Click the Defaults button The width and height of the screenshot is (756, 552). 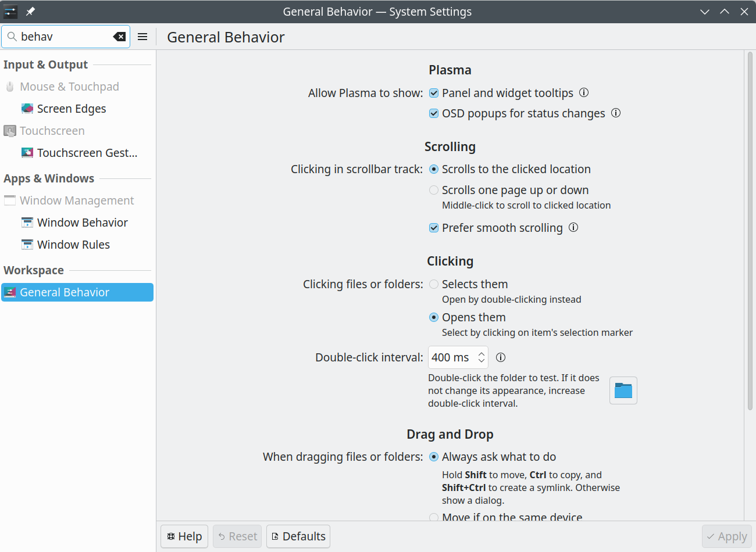tap(298, 536)
